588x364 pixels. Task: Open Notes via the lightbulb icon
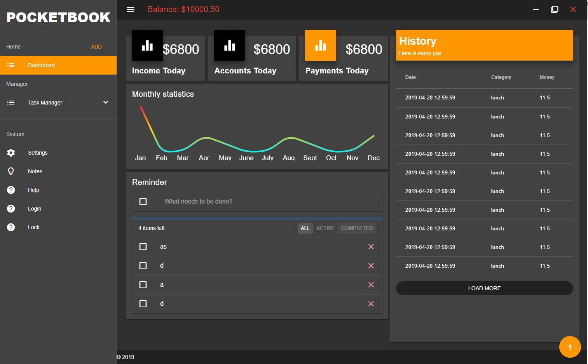click(x=11, y=171)
